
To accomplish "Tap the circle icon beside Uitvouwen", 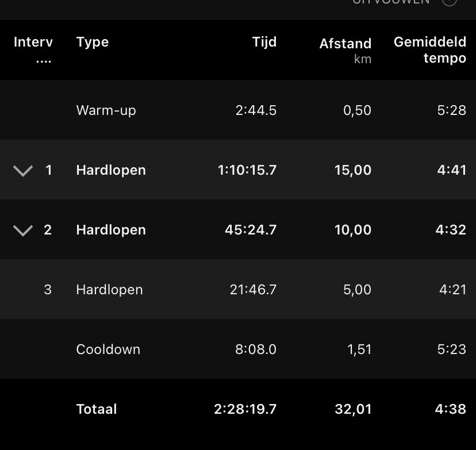I will pyautogui.click(x=450, y=2).
